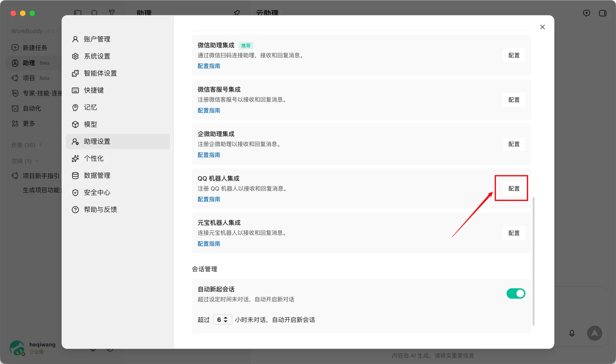Click filter icon in title bar
Screen dimensions: 616x364
[112, 13]
